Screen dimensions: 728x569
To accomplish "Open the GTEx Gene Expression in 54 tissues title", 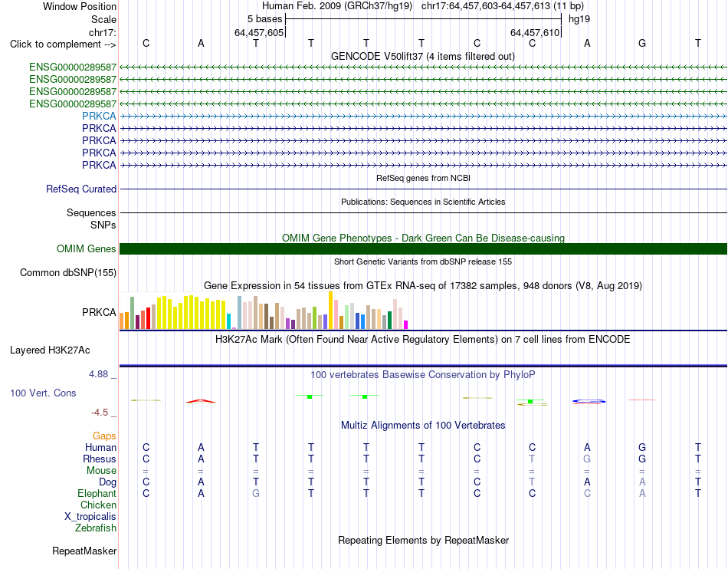I will pos(423,286).
